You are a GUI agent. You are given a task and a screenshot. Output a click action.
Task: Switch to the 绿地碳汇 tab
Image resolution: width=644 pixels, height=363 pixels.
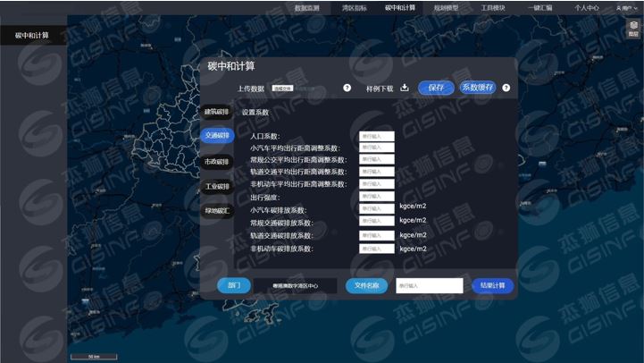(217, 211)
